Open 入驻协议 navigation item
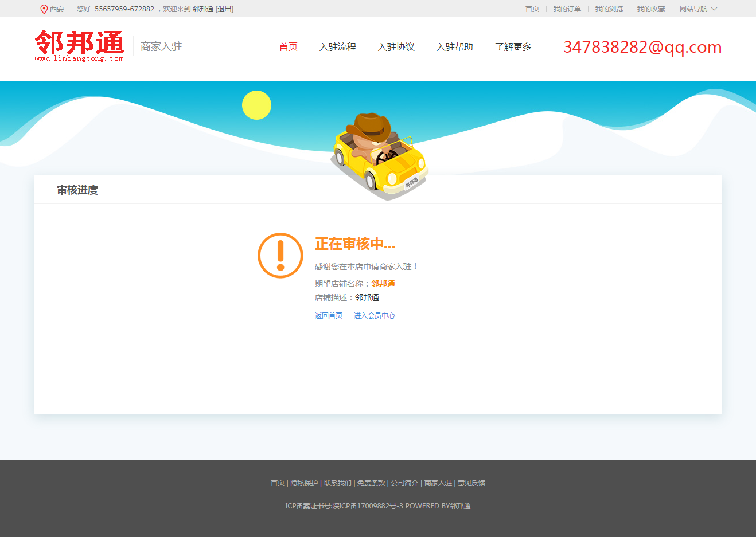This screenshot has height=537, width=756. (396, 47)
